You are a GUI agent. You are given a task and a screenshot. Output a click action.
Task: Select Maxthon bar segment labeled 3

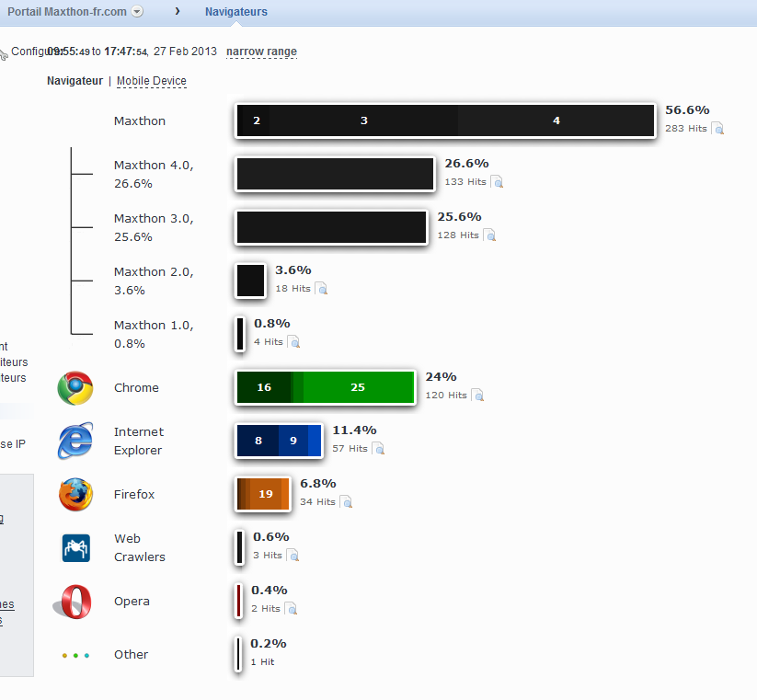click(x=364, y=120)
